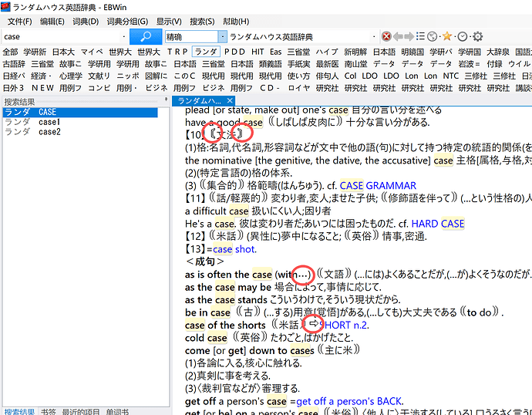
Task: Open the 文件(F) menu
Action: click(20, 22)
